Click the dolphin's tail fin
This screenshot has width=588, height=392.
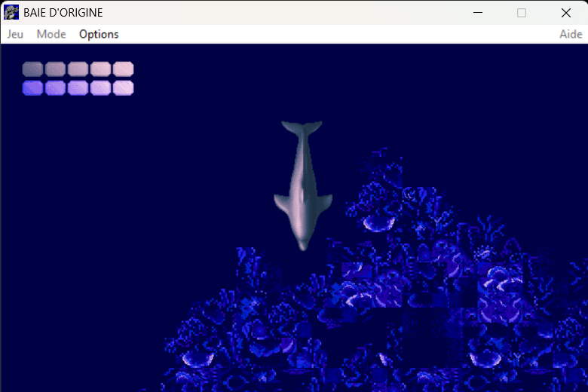[302, 128]
